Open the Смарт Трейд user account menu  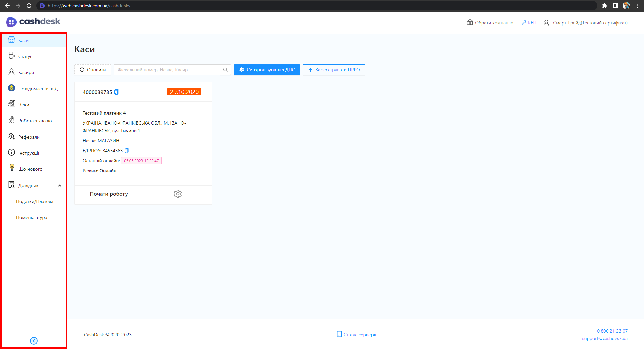[x=586, y=23]
